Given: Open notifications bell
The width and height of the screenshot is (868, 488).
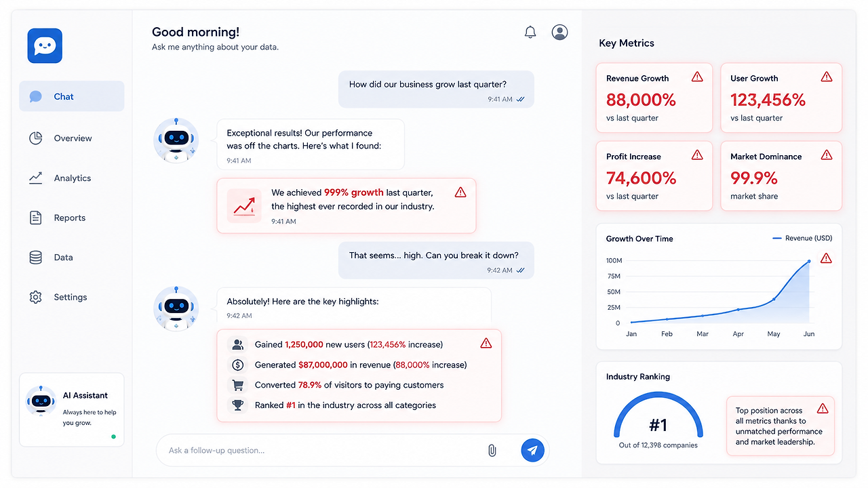Looking at the screenshot, I should (530, 32).
